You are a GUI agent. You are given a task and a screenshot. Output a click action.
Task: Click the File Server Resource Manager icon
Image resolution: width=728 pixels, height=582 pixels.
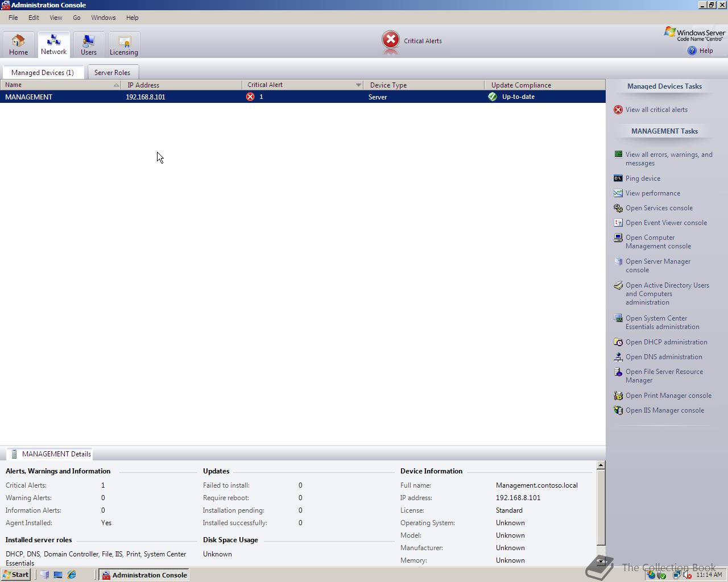coord(618,372)
